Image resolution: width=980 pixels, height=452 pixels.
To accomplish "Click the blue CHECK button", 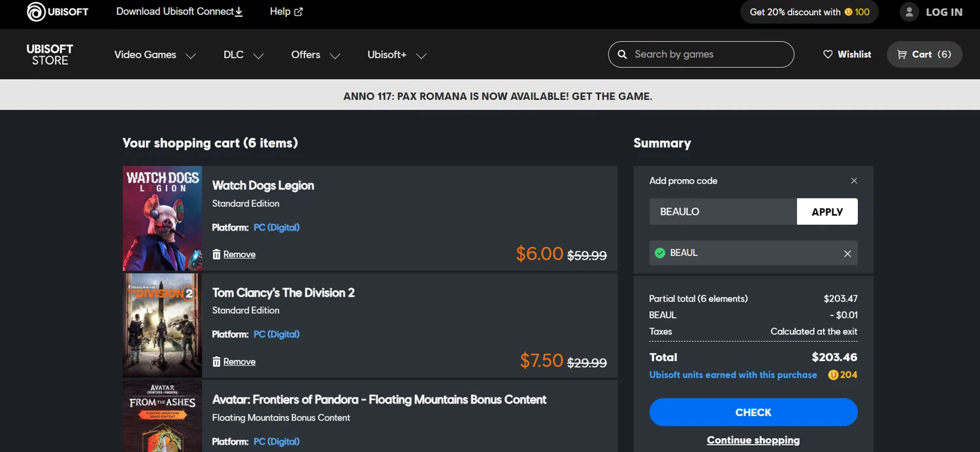I will (753, 412).
